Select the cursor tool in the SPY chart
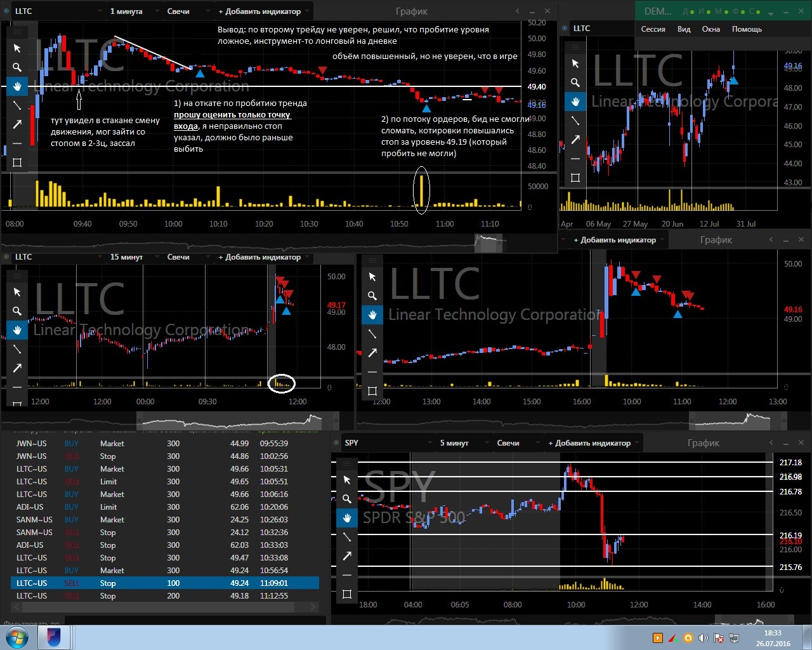 [347, 480]
